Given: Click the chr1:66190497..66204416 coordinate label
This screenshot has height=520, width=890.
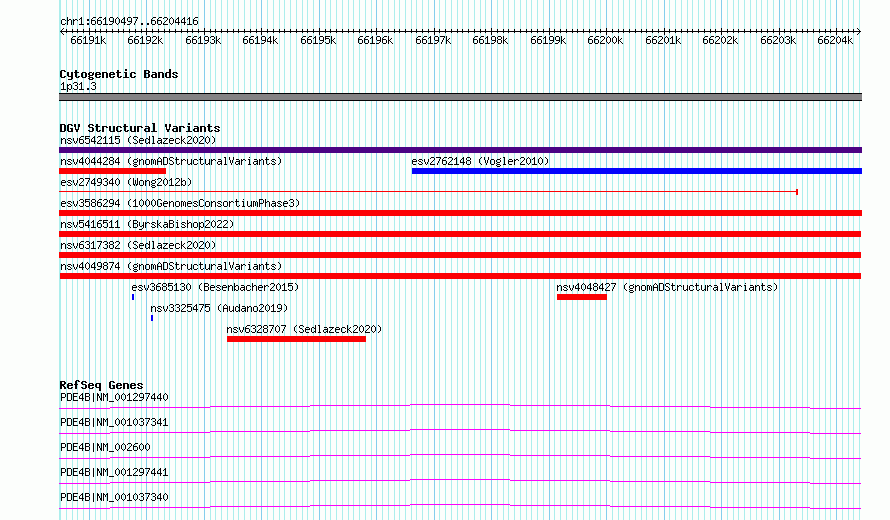Looking at the screenshot, I should click(129, 22).
